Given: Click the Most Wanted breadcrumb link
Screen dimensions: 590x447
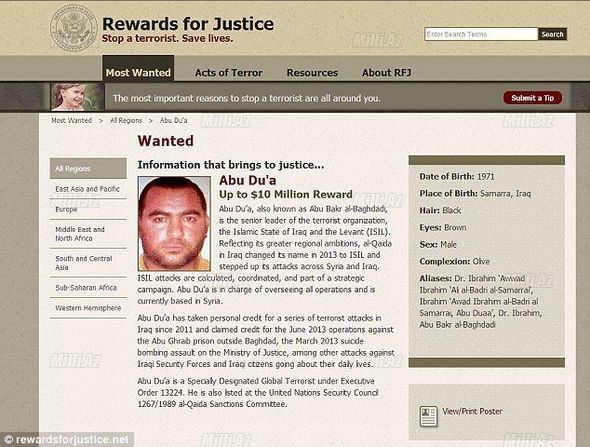Looking at the screenshot, I should click(x=71, y=120).
